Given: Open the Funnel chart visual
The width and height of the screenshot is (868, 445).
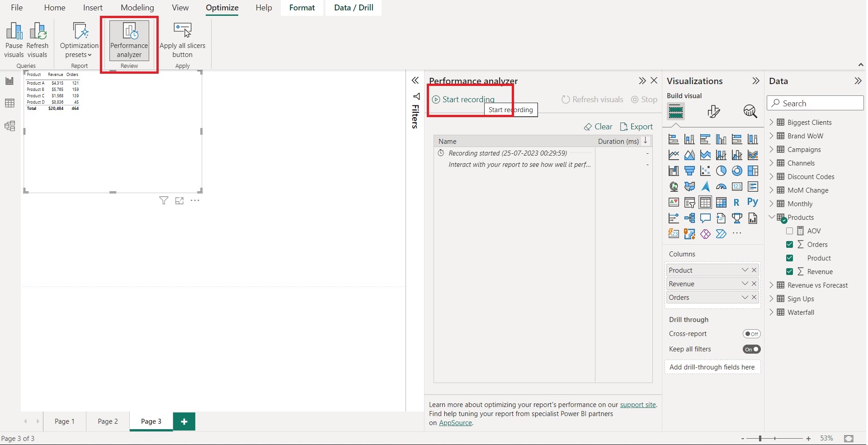Looking at the screenshot, I should [690, 170].
